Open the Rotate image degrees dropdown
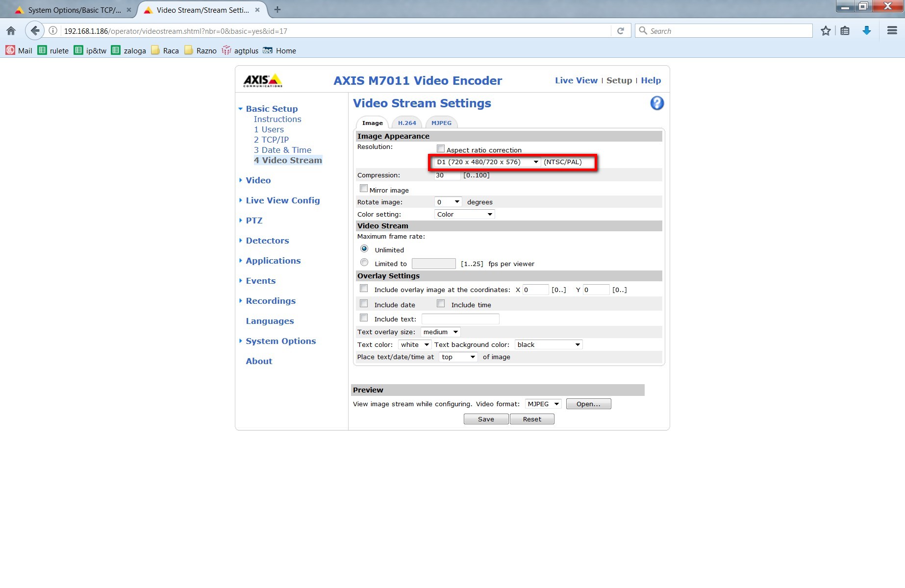Image resolution: width=905 pixels, height=588 pixels. [448, 202]
